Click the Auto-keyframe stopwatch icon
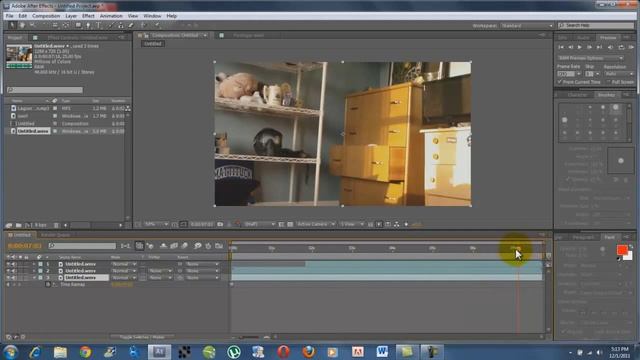 click(x=208, y=246)
